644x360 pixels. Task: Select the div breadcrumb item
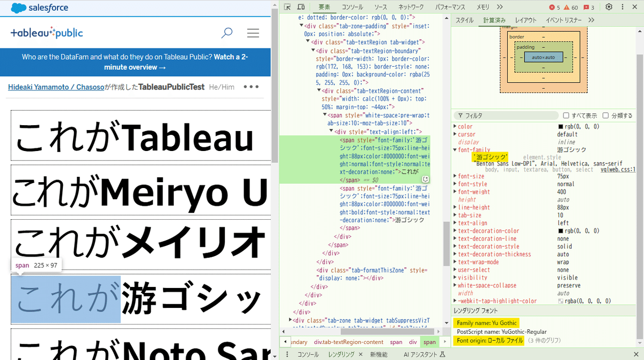413,342
